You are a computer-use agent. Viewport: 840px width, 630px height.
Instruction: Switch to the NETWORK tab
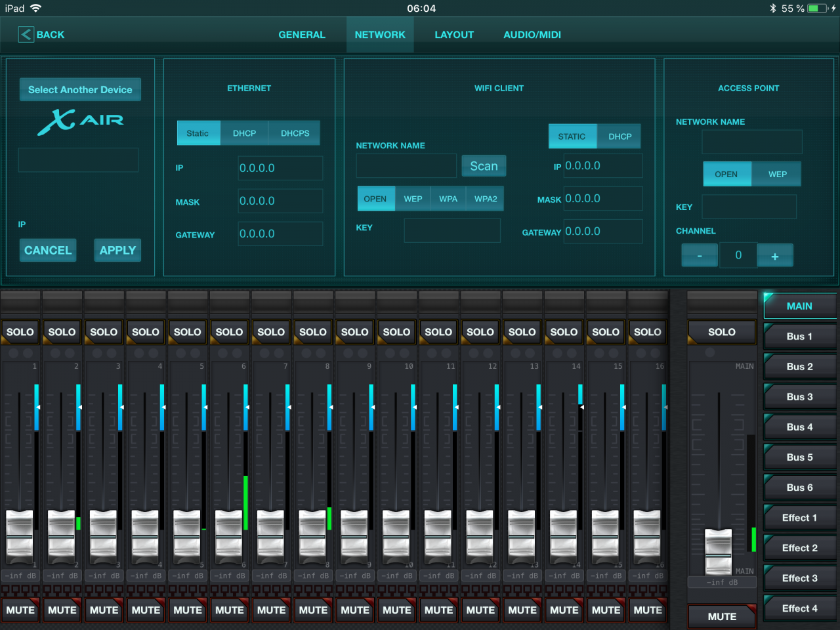tap(380, 35)
